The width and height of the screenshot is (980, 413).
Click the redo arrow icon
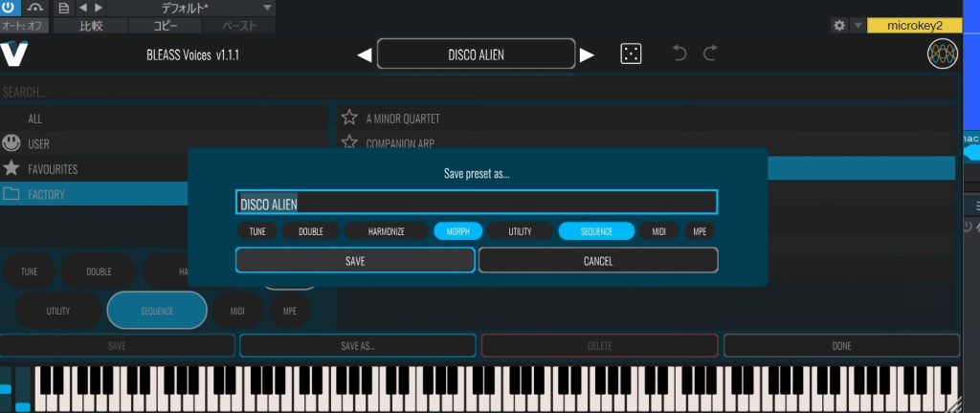click(710, 54)
